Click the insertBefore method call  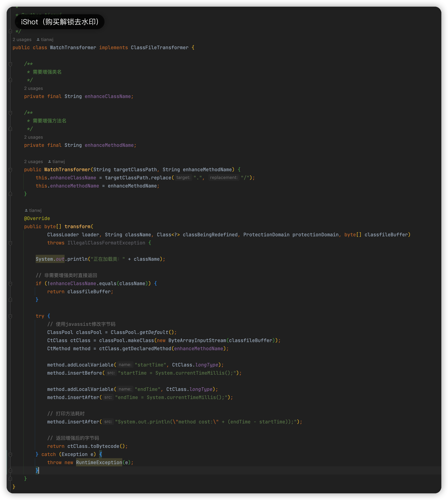coord(85,373)
